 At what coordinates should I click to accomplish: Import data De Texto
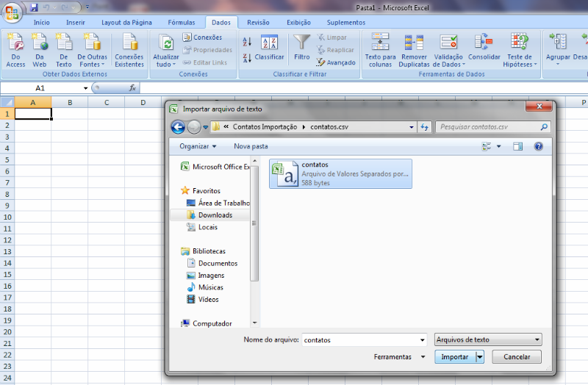point(64,50)
